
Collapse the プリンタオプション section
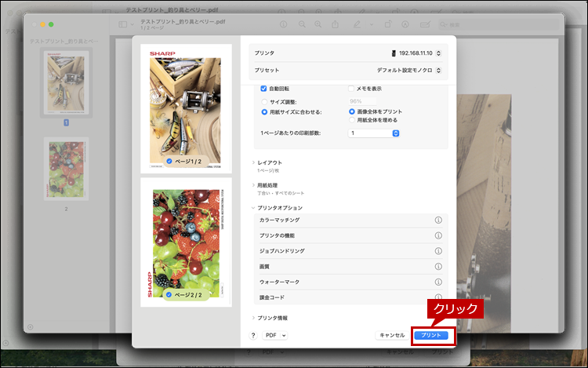[253, 207]
